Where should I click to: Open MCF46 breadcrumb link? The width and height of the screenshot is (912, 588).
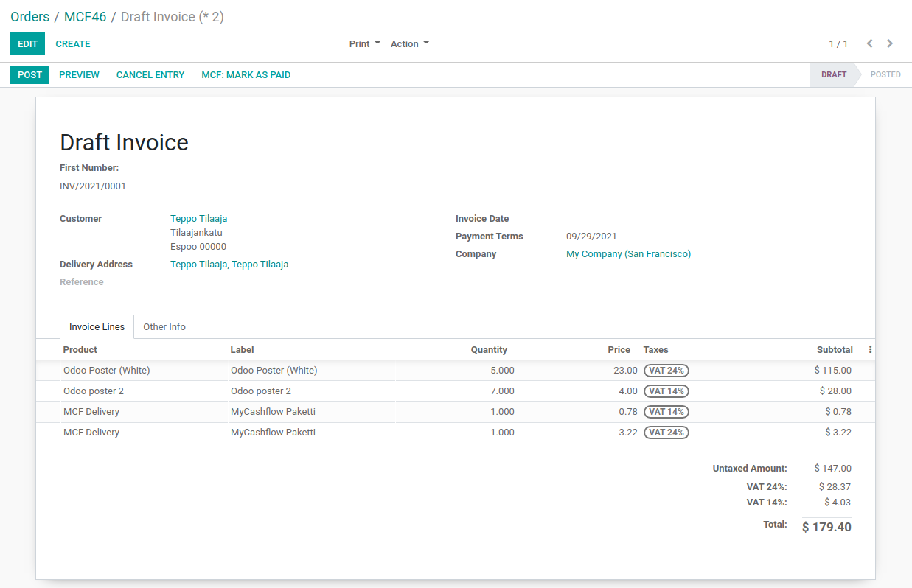[x=86, y=17]
